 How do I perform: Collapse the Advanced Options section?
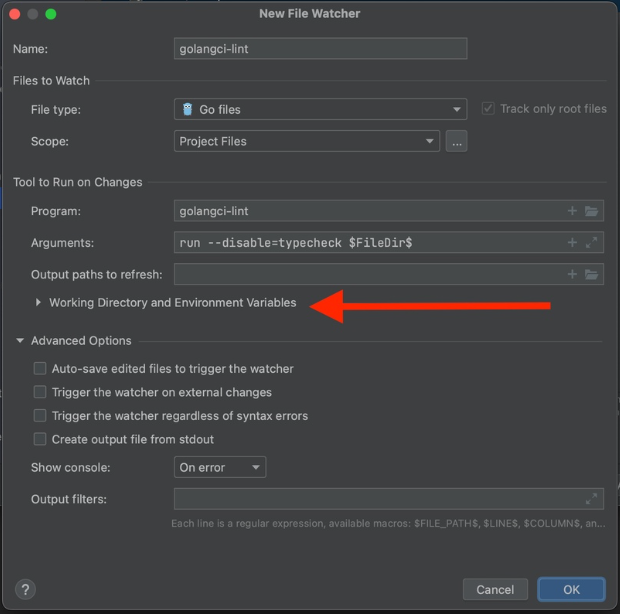pos(20,341)
